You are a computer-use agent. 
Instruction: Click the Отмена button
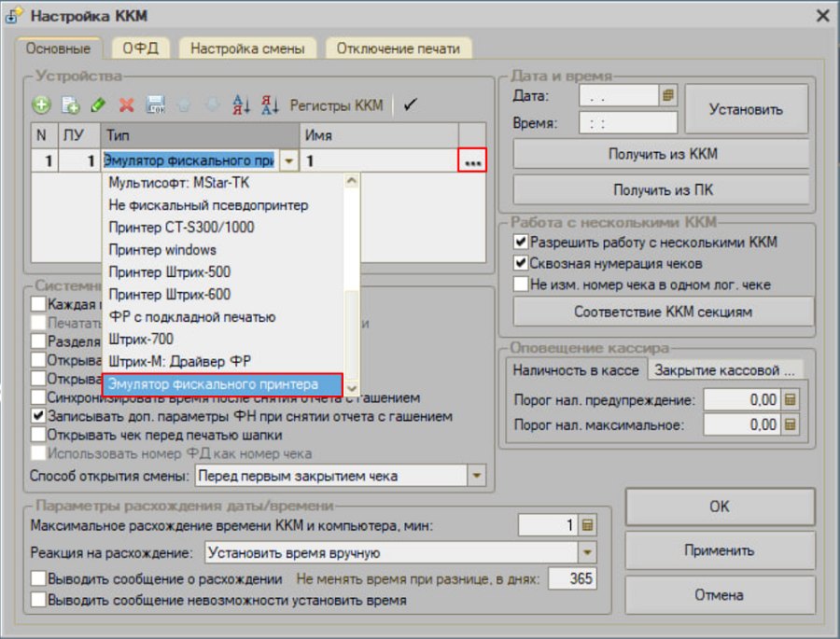[x=720, y=595]
